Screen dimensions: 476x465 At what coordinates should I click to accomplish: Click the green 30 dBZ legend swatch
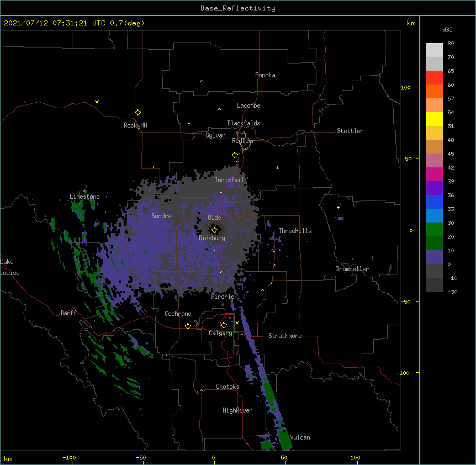coord(434,230)
